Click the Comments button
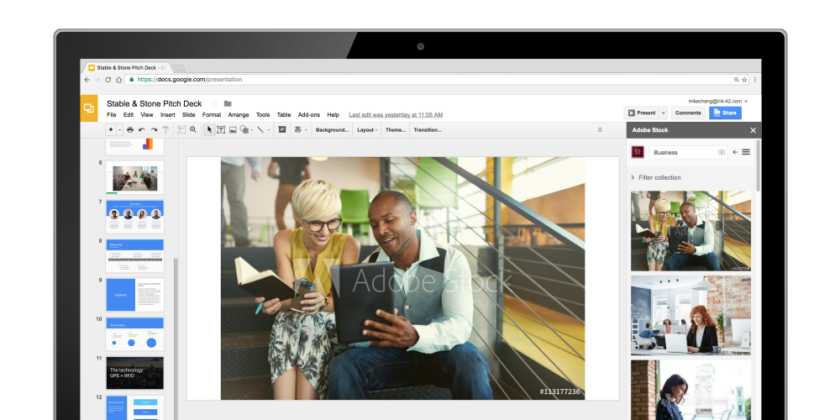The height and width of the screenshot is (420, 840). [x=688, y=113]
